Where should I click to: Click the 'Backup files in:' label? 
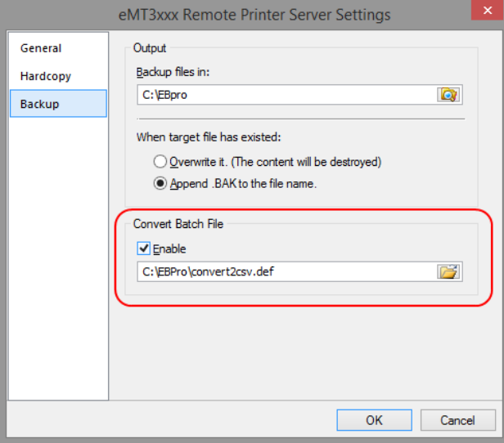tap(173, 72)
